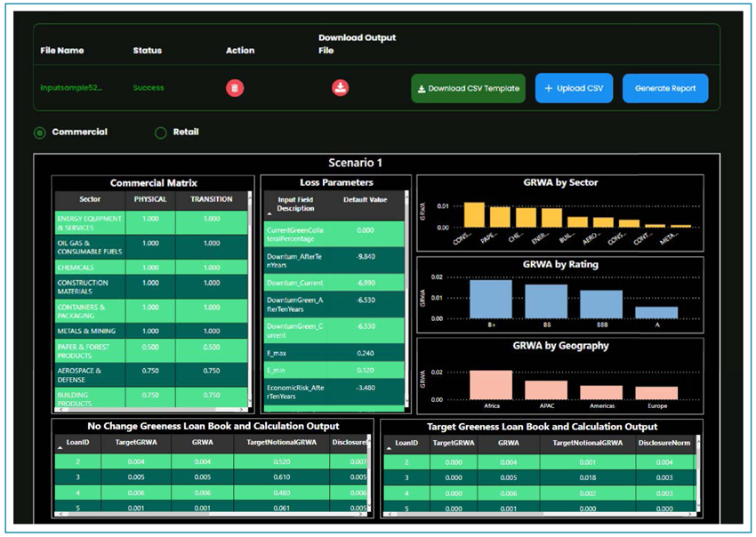Click the BBB bar in GRWA by Rating
This screenshot has width=756, height=537.
[x=601, y=305]
